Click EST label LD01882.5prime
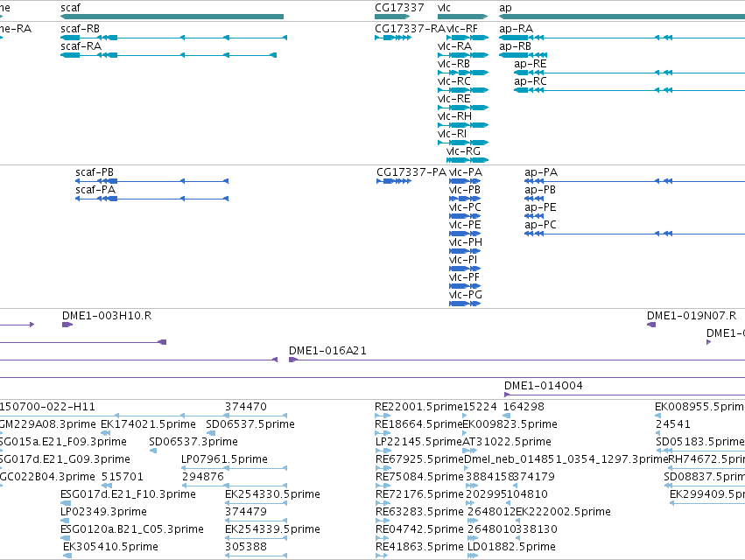Image resolution: width=745 pixels, height=560 pixels. 512,547
